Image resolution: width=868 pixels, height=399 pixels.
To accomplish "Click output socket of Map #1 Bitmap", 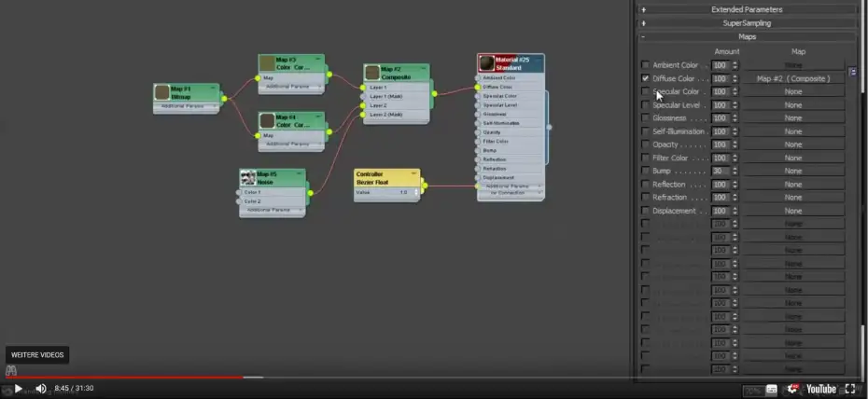I will [x=224, y=99].
